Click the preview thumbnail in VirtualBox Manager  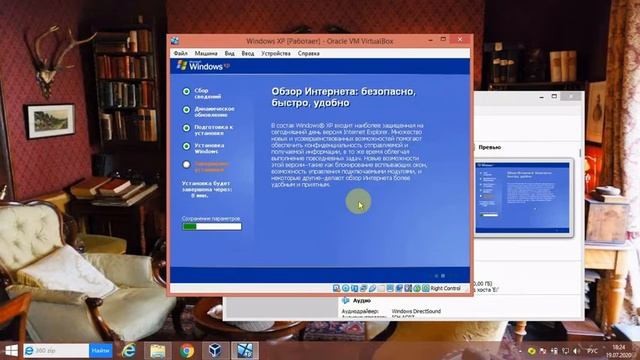tap(522, 198)
